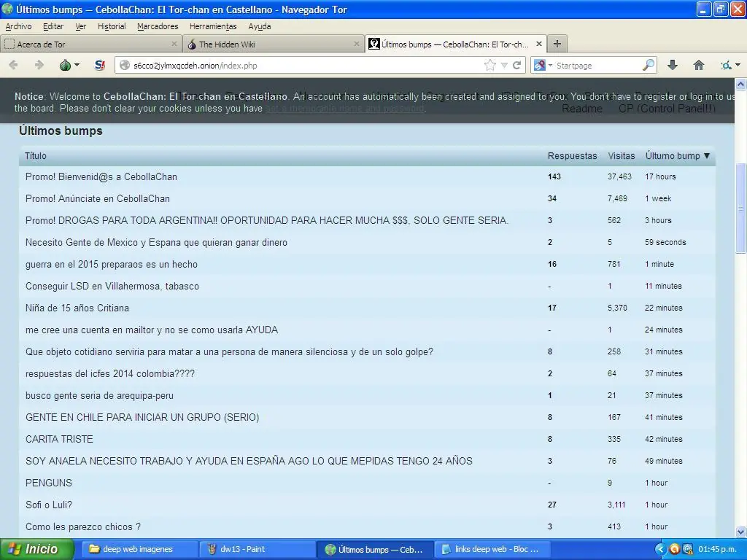
Task: Open the Editar menu
Action: click(x=53, y=26)
